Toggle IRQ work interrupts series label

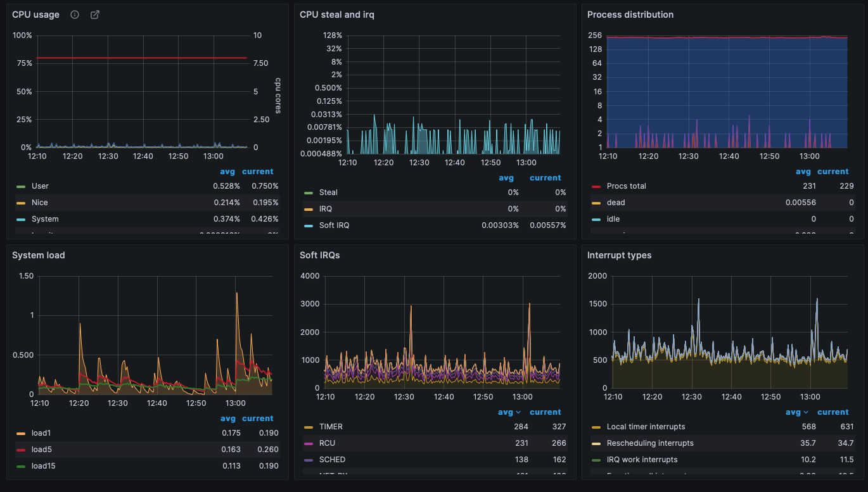point(642,460)
